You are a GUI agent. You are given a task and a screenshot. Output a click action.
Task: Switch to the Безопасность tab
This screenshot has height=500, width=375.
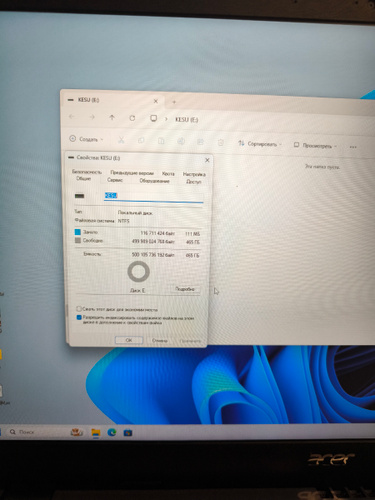(x=87, y=172)
